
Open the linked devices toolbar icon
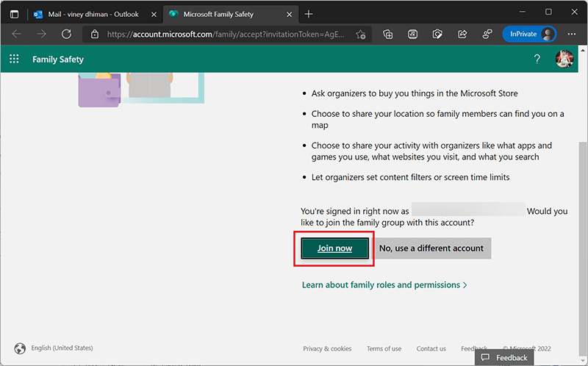click(487, 35)
